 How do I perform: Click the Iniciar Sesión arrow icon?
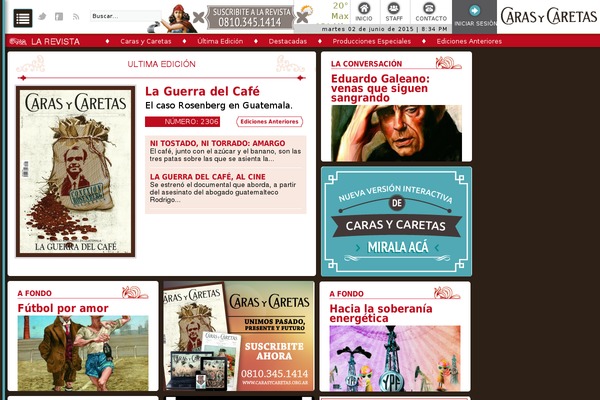coord(474,11)
